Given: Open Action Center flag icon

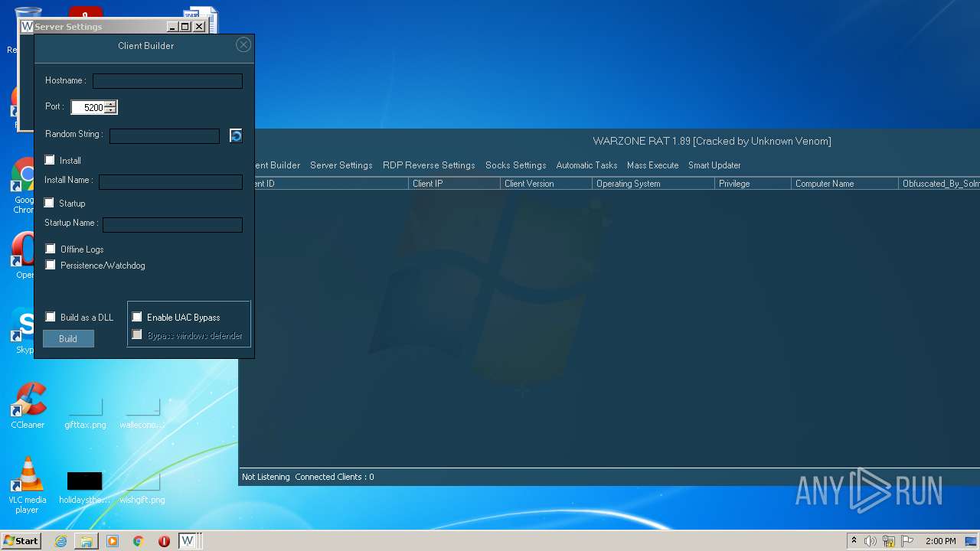Looking at the screenshot, I should coord(907,541).
